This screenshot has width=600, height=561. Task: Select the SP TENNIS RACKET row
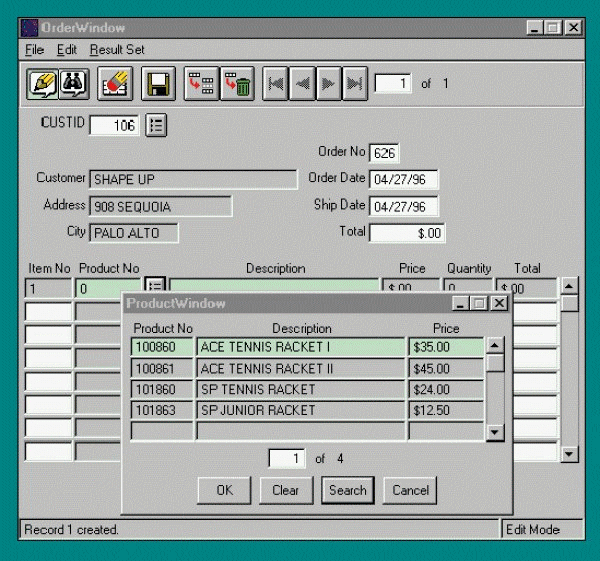pos(300,389)
